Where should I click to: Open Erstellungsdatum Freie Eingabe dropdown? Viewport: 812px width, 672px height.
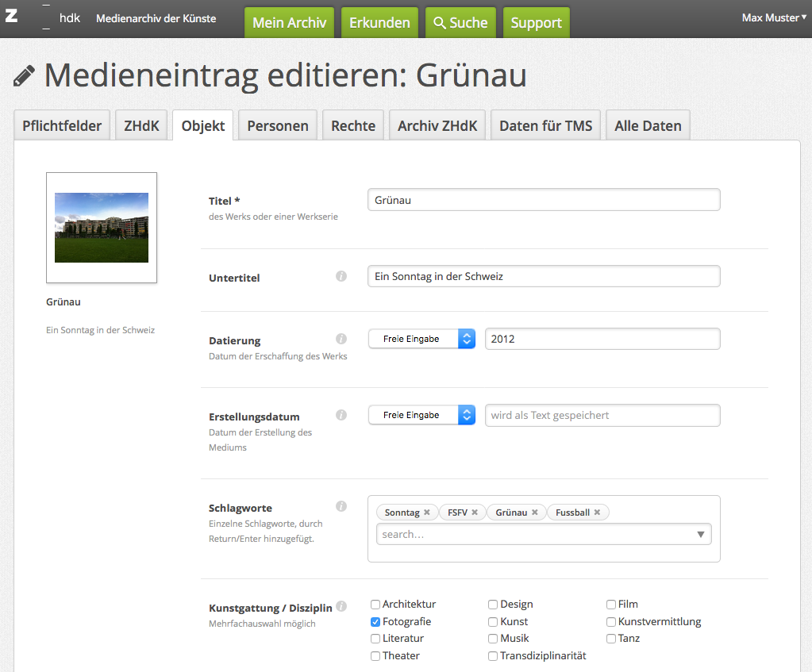tap(421, 415)
